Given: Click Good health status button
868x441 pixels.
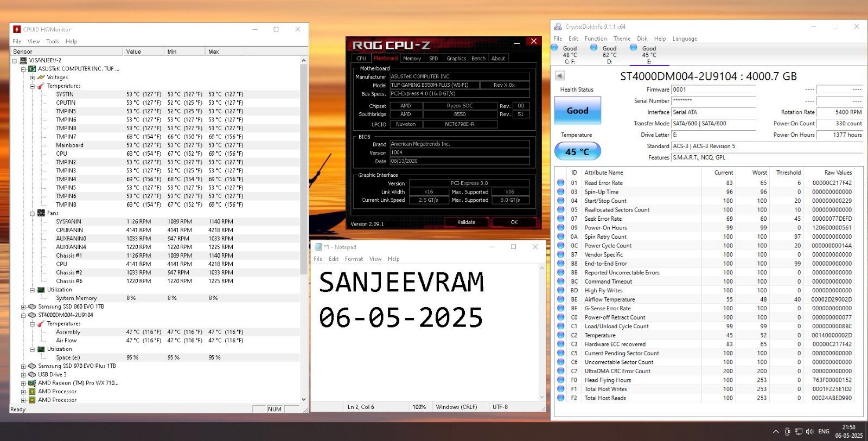Looking at the screenshot, I should coord(577,111).
